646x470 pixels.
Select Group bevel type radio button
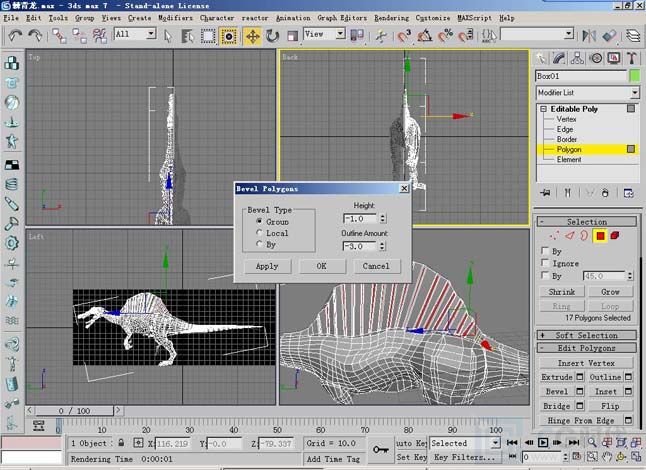tap(259, 221)
